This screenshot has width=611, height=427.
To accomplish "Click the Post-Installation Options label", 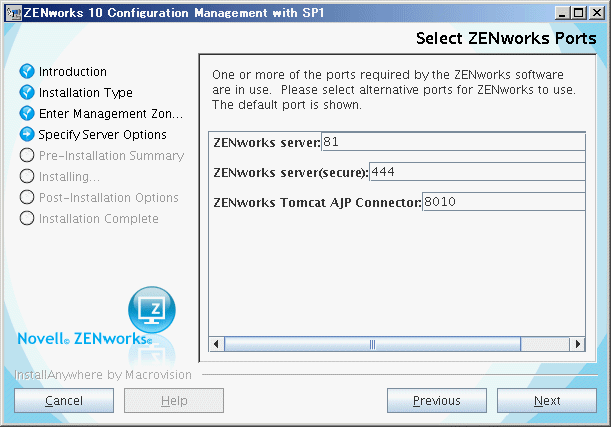I will click(109, 198).
